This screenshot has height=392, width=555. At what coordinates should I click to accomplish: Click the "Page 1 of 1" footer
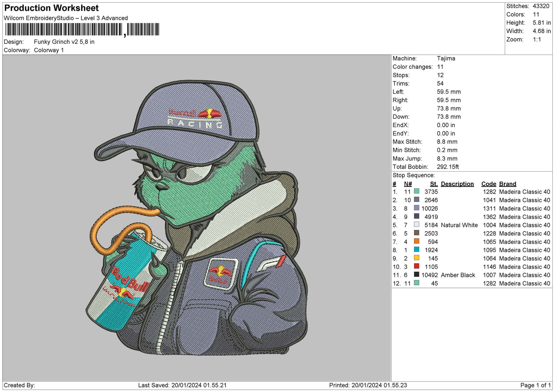pos(535,385)
